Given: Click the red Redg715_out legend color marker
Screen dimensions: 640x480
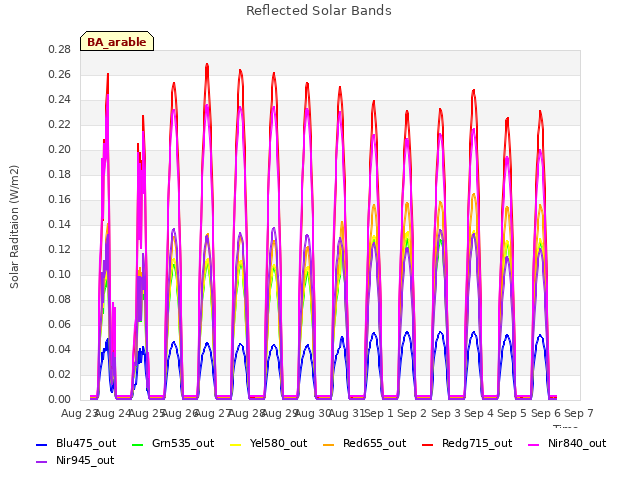Looking at the screenshot, I should pyautogui.click(x=428, y=444).
